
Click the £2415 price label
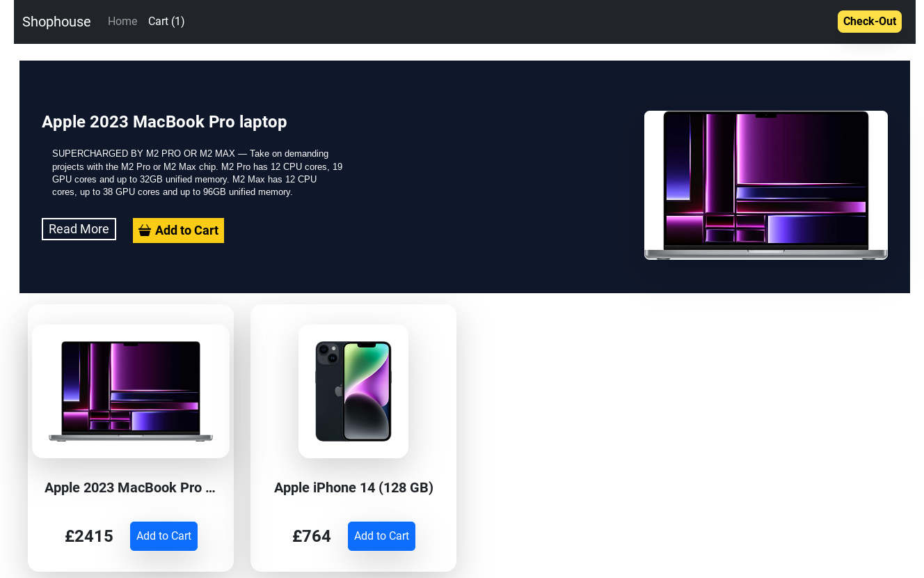[89, 536]
